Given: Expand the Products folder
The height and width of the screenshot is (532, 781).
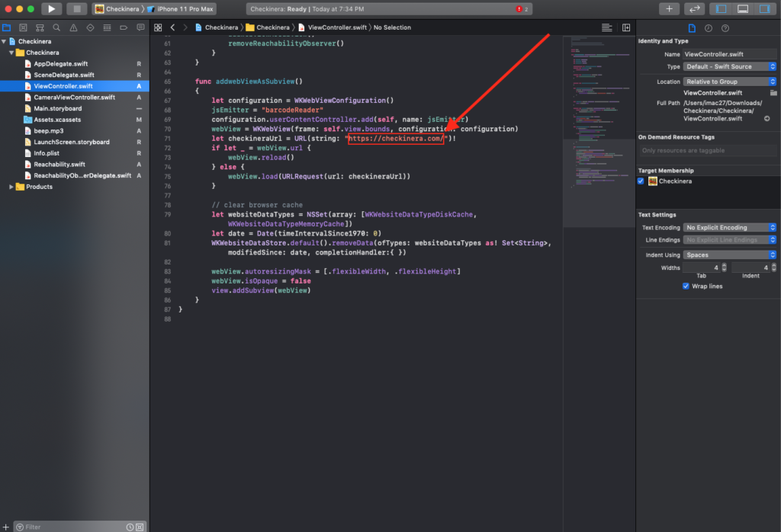Looking at the screenshot, I should click(x=11, y=187).
